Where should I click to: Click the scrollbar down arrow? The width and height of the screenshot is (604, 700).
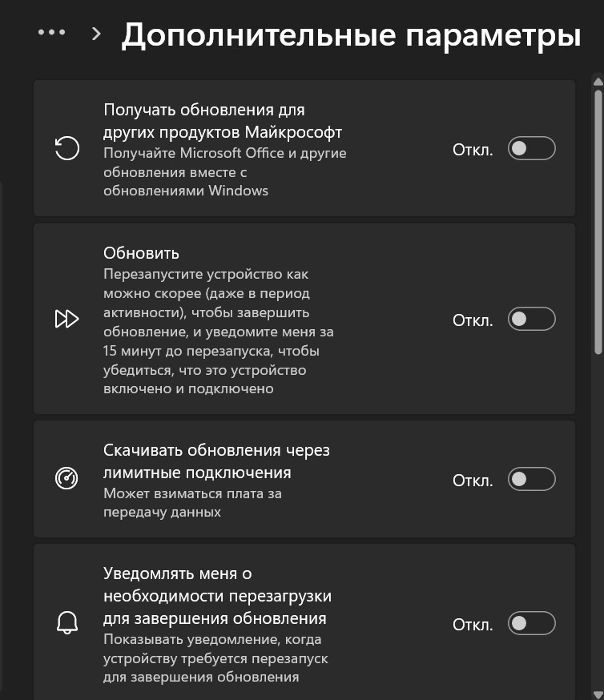point(598,694)
